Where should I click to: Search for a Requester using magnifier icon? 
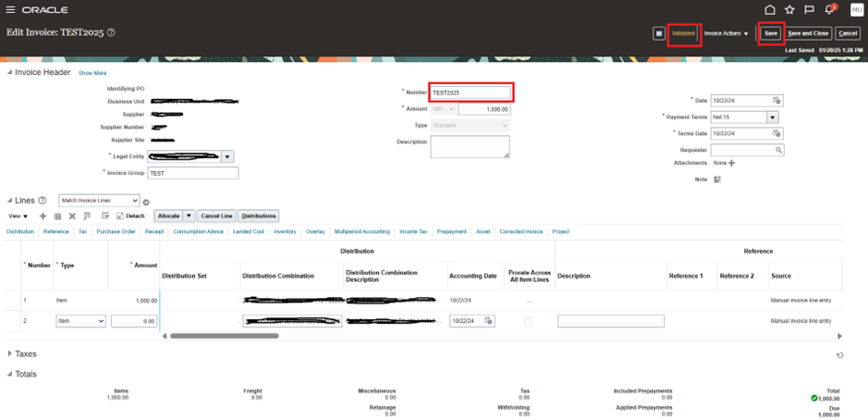click(x=779, y=150)
